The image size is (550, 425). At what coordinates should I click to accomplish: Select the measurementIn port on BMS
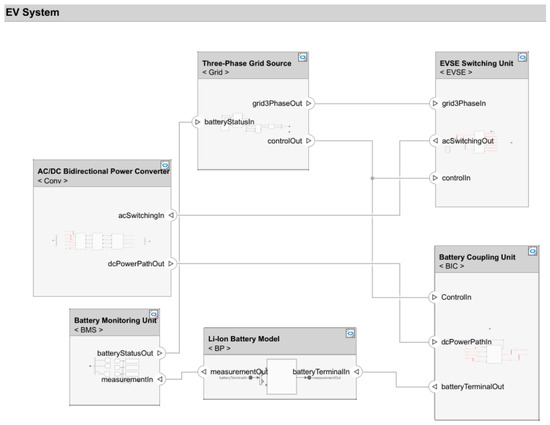(x=160, y=379)
